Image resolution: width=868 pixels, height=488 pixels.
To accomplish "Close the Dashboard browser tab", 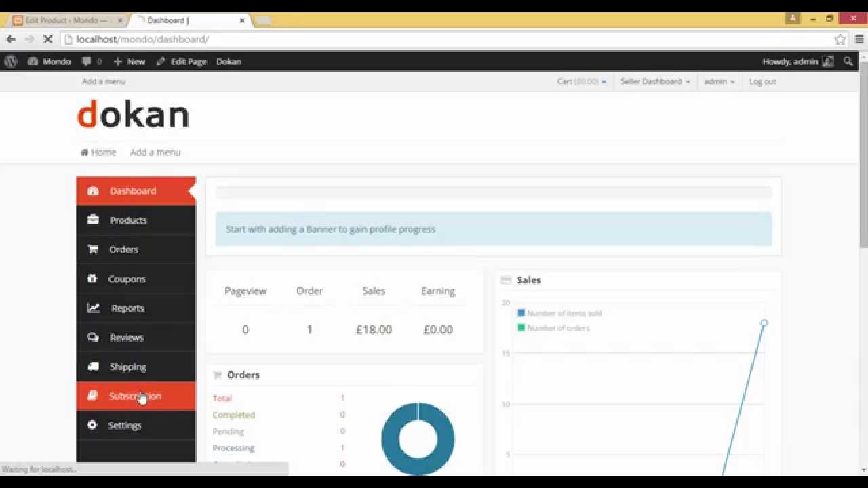I will tap(242, 20).
